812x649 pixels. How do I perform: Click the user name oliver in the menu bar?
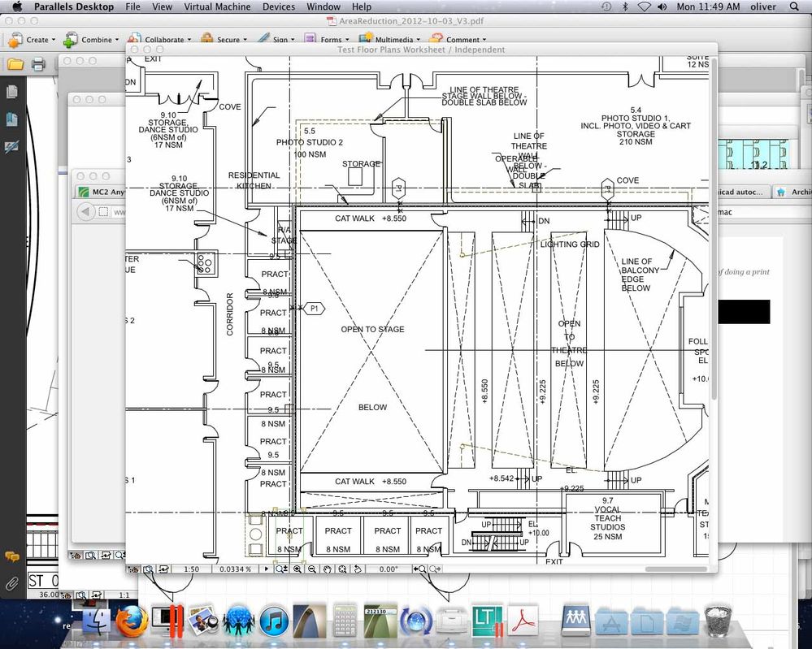[763, 6]
